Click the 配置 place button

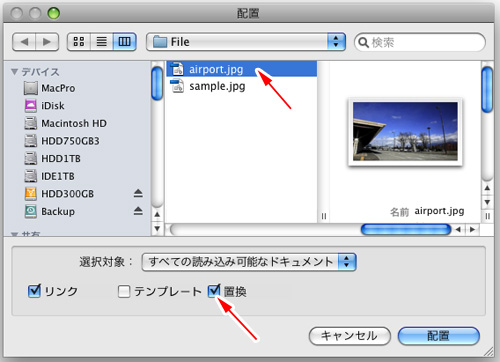(x=439, y=336)
